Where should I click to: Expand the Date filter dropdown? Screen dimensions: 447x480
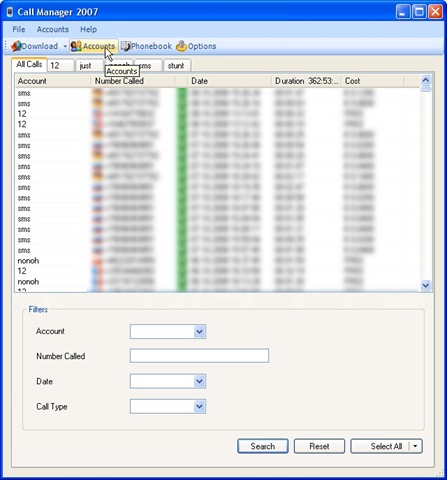pos(199,381)
